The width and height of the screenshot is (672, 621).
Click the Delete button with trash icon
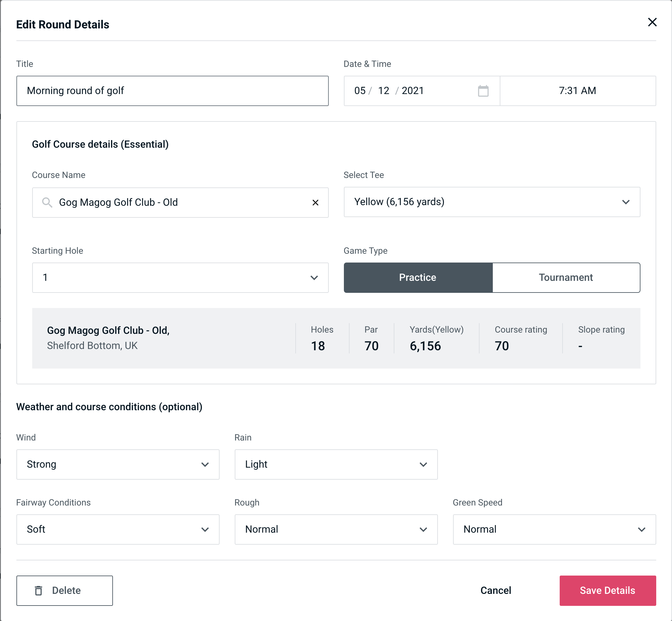click(64, 590)
